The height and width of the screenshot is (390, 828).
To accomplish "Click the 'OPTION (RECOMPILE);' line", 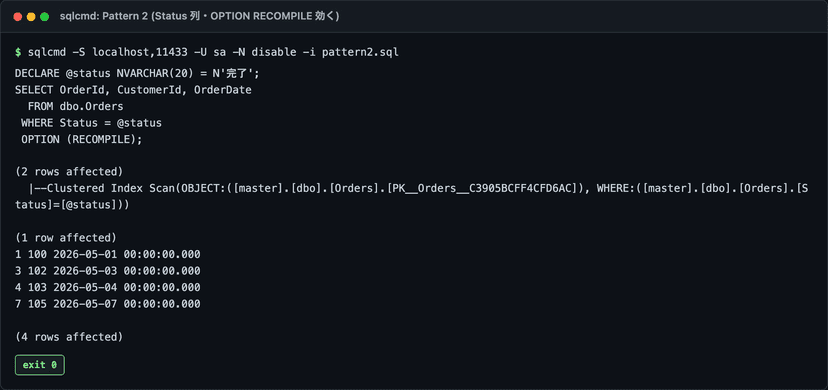I will 82,140.
